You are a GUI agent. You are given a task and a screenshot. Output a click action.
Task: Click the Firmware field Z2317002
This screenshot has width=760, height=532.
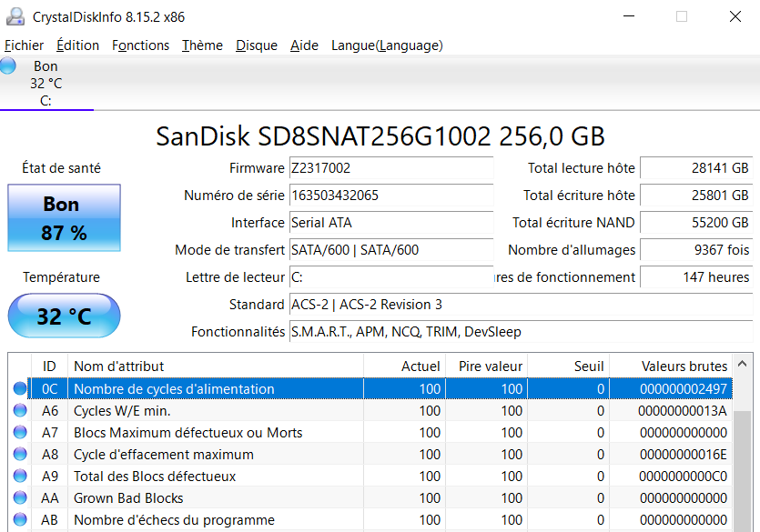click(391, 168)
